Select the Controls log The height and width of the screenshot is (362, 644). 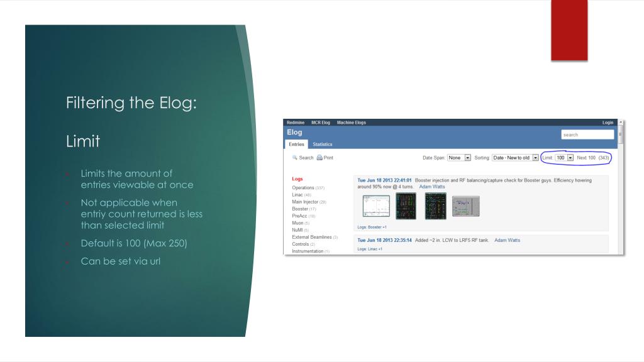300,244
